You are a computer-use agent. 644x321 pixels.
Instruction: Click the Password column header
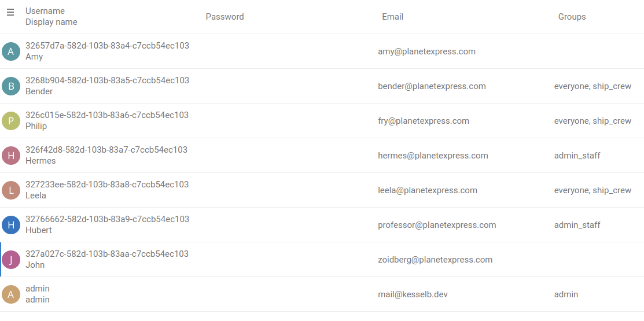pos(225,17)
